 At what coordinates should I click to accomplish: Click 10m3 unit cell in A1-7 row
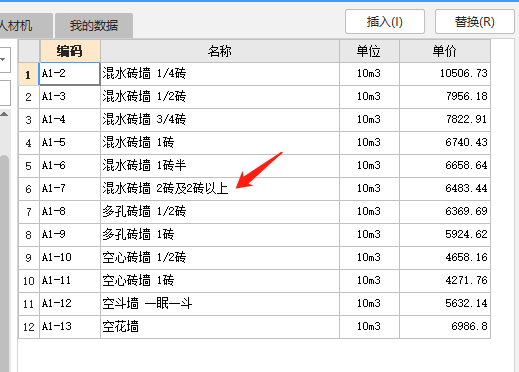(x=369, y=189)
